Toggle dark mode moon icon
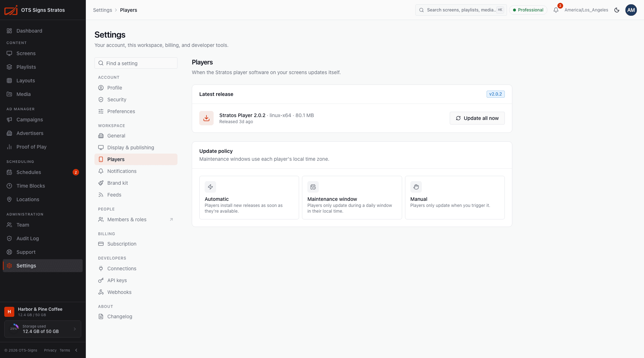 pos(617,10)
